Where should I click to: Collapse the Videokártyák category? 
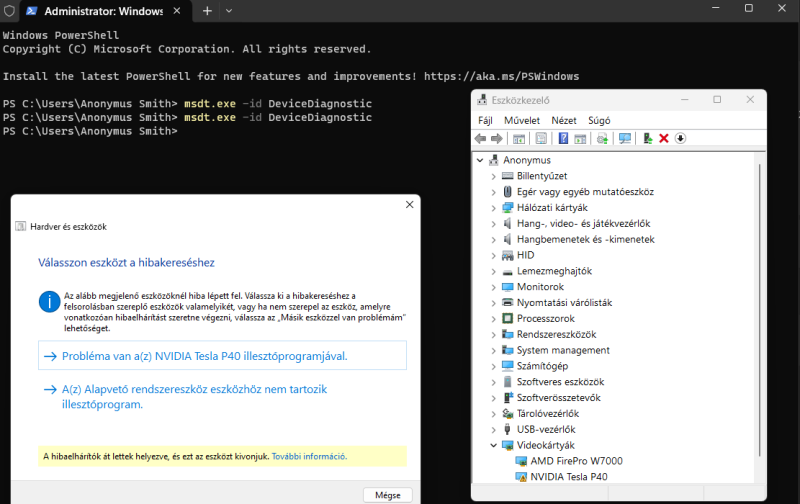(x=493, y=445)
